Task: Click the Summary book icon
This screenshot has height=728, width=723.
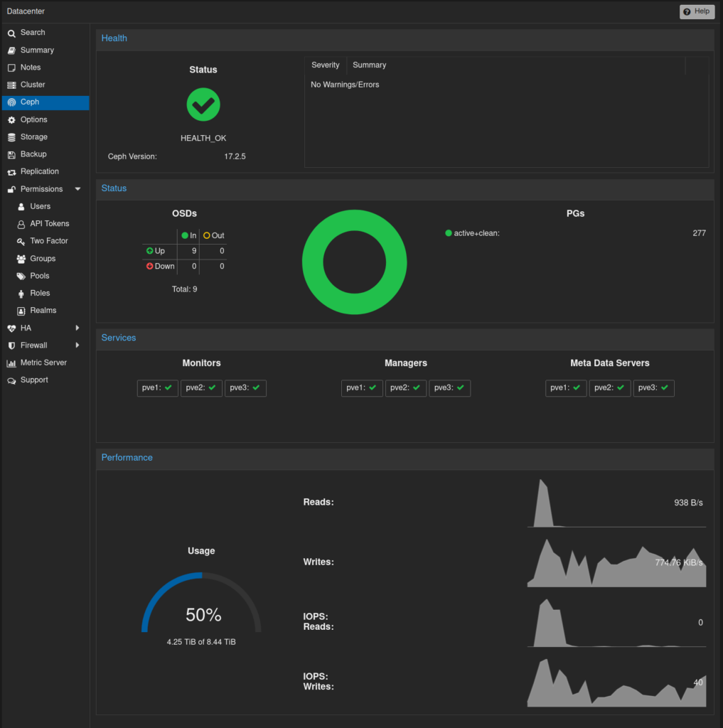Action: click(x=11, y=50)
